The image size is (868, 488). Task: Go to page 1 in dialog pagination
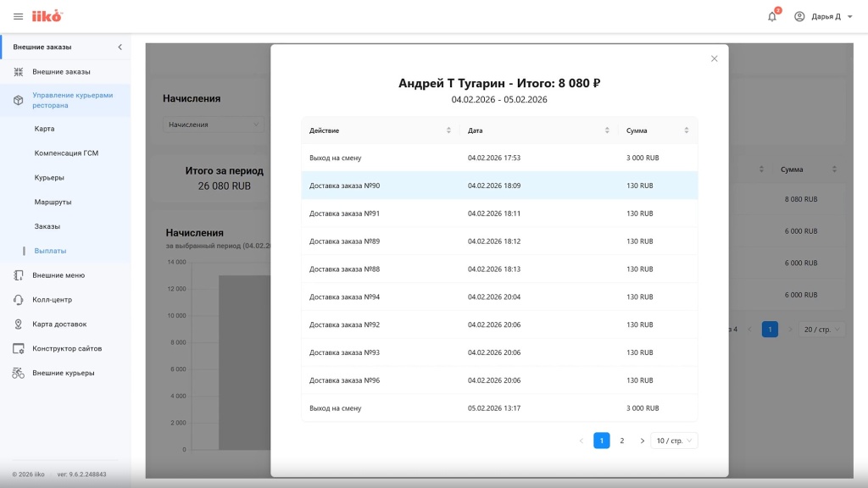point(602,441)
